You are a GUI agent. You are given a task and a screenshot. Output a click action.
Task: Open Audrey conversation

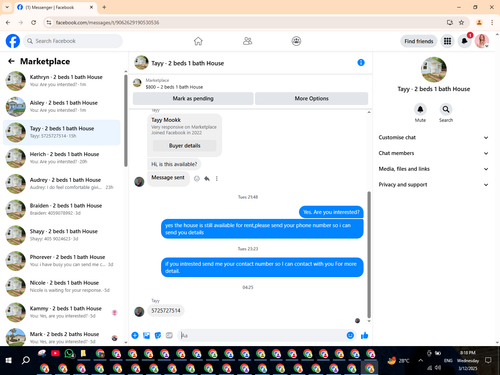pyautogui.click(x=62, y=183)
